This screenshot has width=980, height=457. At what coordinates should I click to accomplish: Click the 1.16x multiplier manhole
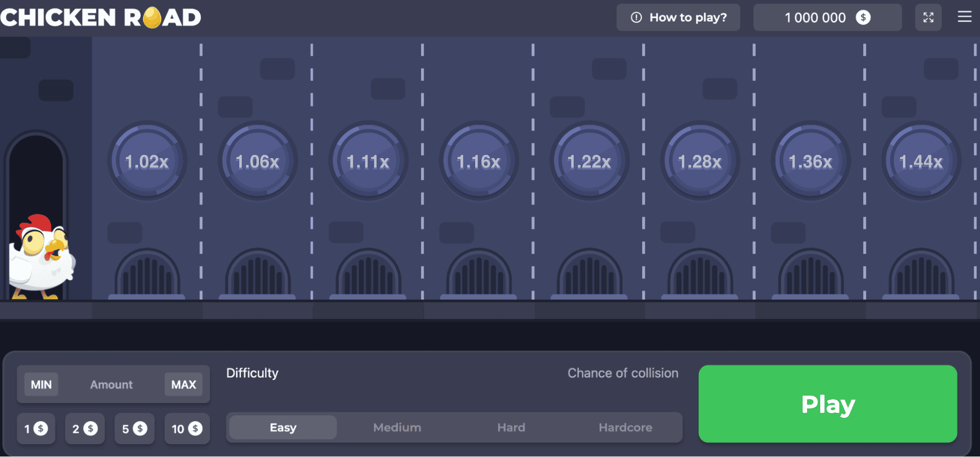[479, 161]
